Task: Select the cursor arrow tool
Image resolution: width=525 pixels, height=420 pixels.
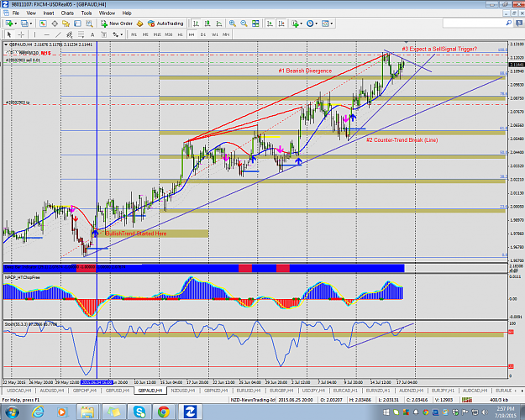Action: point(9,34)
